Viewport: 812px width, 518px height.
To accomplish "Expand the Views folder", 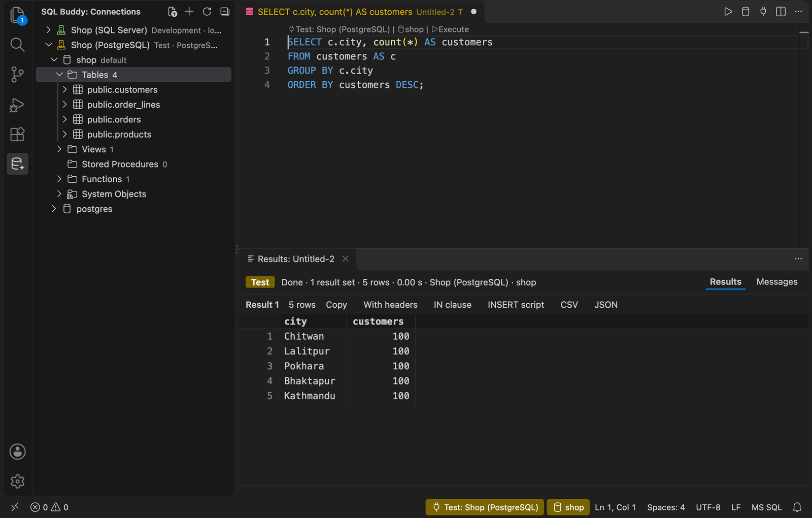I will point(59,149).
